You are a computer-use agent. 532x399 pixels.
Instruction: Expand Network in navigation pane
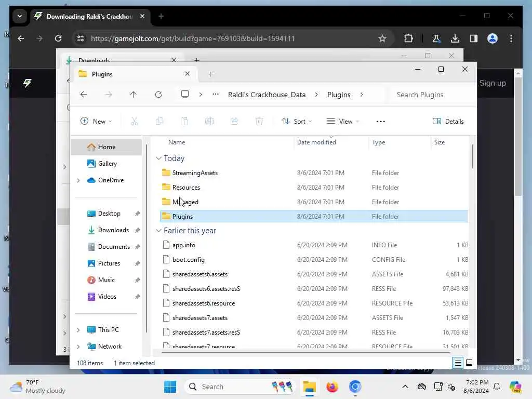pyautogui.click(x=78, y=347)
